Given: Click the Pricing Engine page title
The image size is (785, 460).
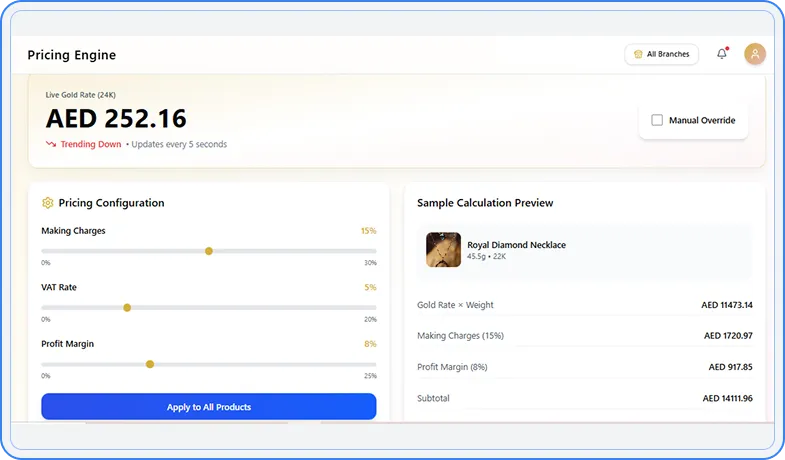Looking at the screenshot, I should [71, 55].
